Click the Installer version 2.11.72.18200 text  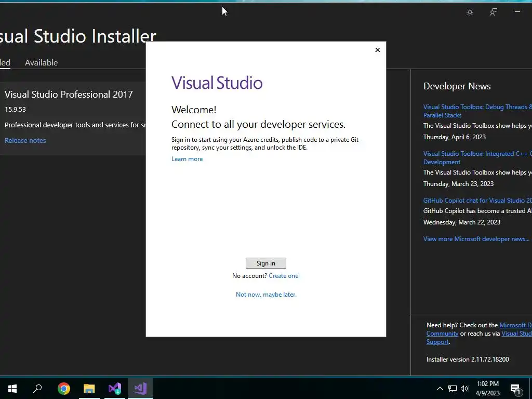click(x=468, y=360)
